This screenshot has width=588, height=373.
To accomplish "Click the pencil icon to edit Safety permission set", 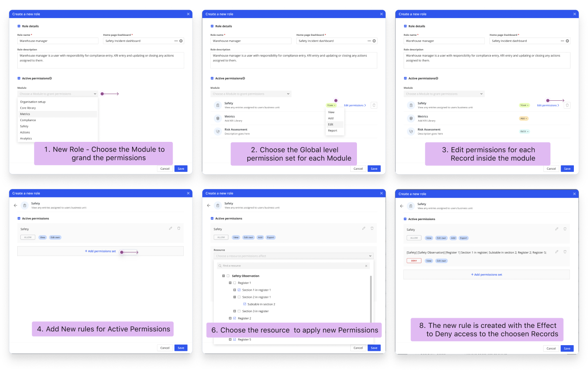I will pyautogui.click(x=364, y=228).
